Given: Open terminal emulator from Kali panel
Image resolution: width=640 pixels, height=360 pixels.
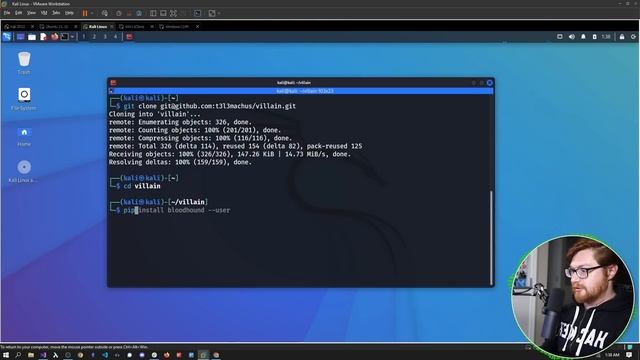Looking at the screenshot, I should (x=64, y=37).
